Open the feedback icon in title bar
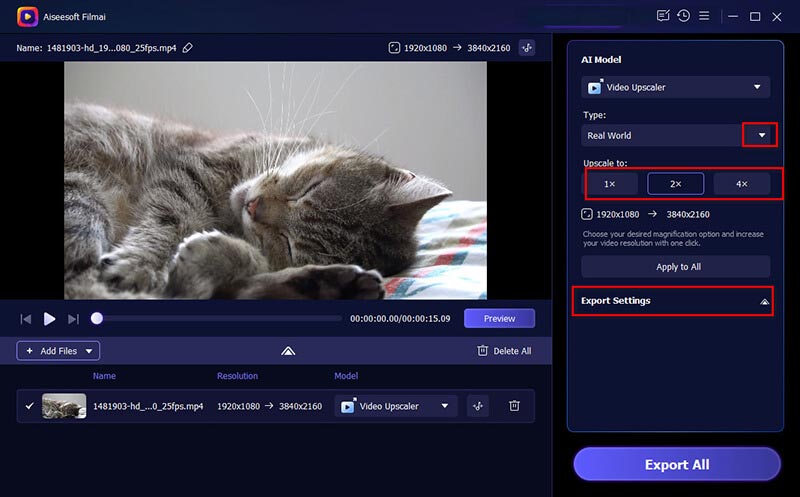Screen dimensions: 800x497 click(662, 16)
